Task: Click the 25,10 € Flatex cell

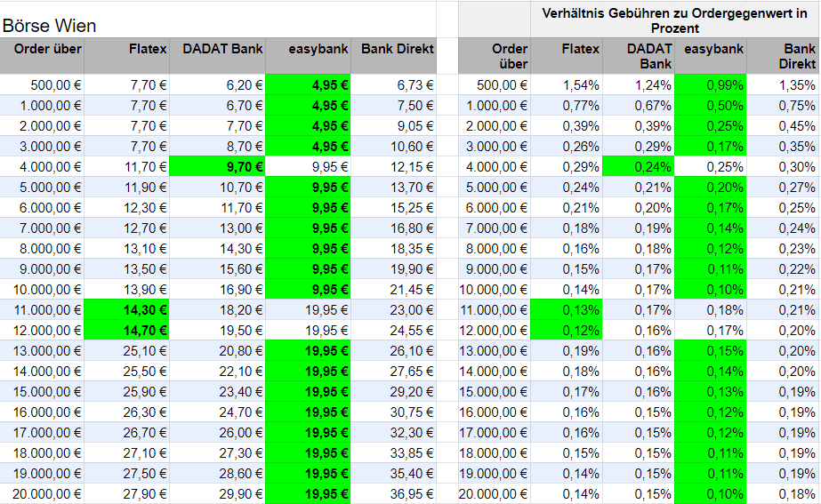Action: 126,350
